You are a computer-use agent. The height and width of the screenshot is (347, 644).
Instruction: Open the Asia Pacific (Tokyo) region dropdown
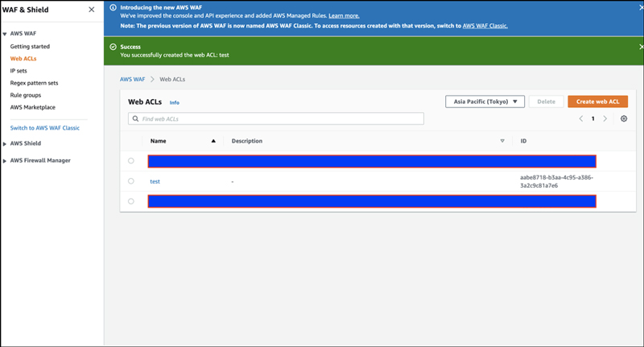(x=485, y=101)
